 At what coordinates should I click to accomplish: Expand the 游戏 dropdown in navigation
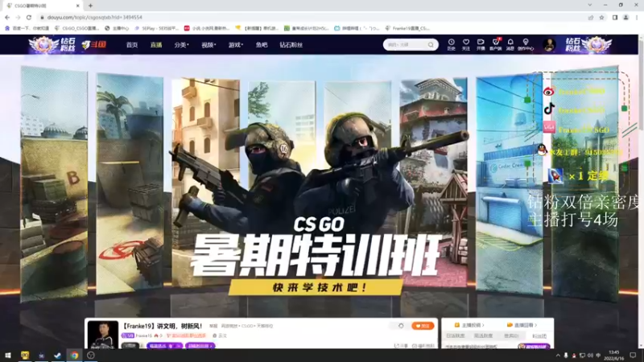pyautogui.click(x=236, y=45)
